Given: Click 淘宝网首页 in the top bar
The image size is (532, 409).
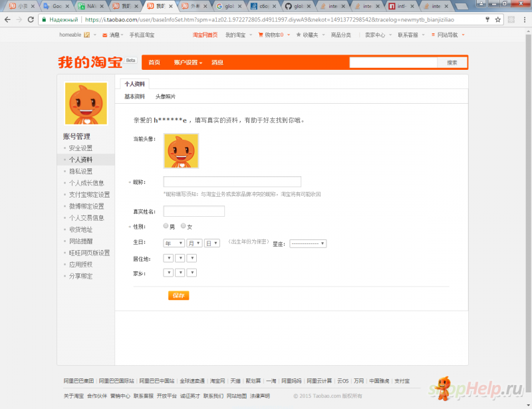Looking at the screenshot, I should 205,35.
